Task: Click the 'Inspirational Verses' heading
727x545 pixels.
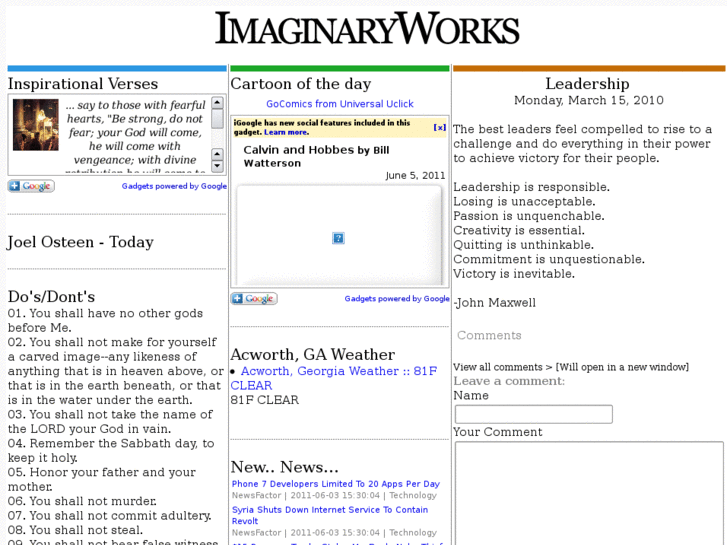Action: (83, 83)
